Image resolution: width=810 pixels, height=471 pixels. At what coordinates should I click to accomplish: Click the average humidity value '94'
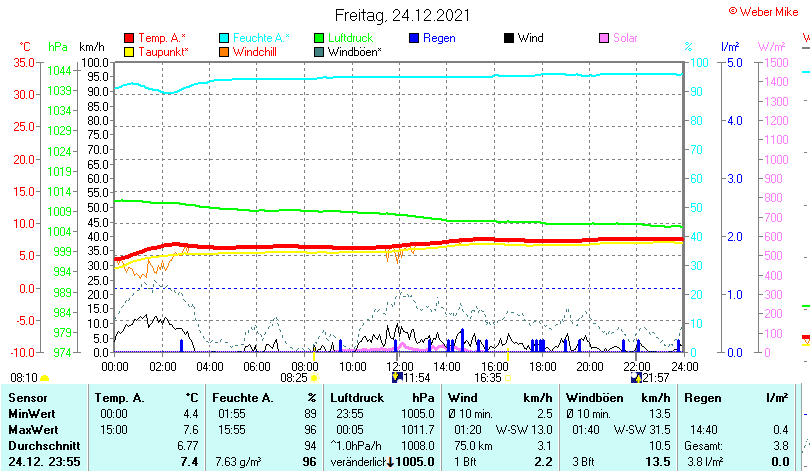[310, 446]
